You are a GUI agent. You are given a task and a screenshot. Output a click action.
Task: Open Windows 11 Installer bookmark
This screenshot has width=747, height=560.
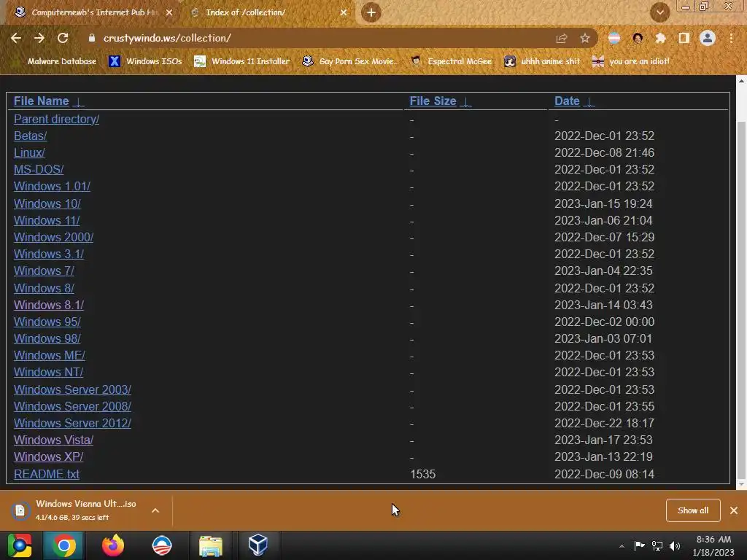(242, 61)
